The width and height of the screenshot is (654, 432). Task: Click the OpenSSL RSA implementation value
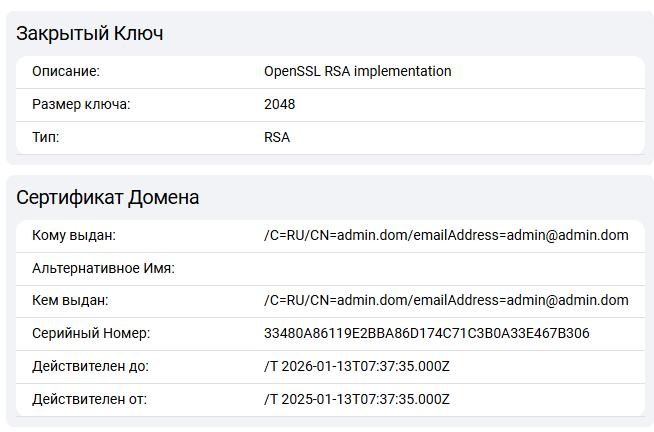[357, 72]
